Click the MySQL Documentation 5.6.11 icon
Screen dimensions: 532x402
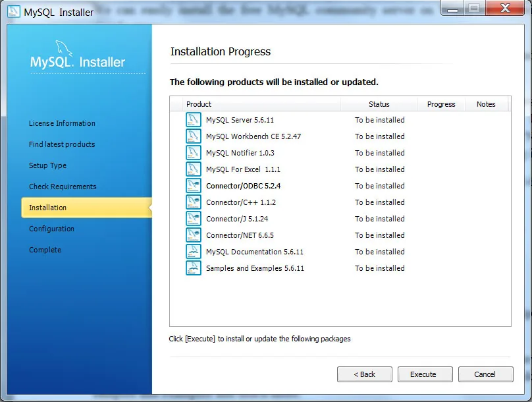pos(194,252)
